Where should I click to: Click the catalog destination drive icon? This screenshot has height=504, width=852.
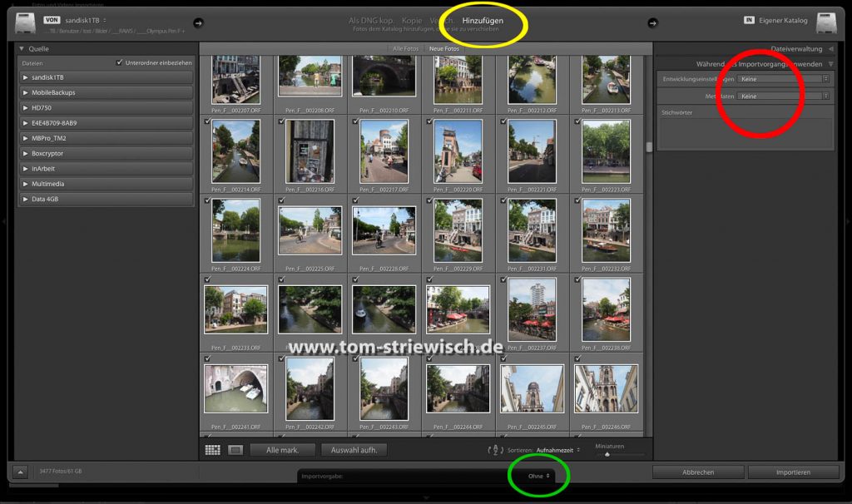[x=827, y=22]
